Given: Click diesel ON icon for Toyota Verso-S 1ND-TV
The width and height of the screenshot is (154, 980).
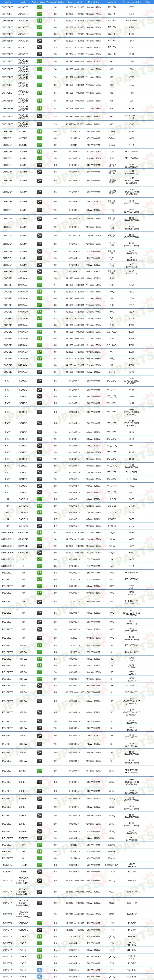Looking at the screenshot, I should (x=40, y=930).
